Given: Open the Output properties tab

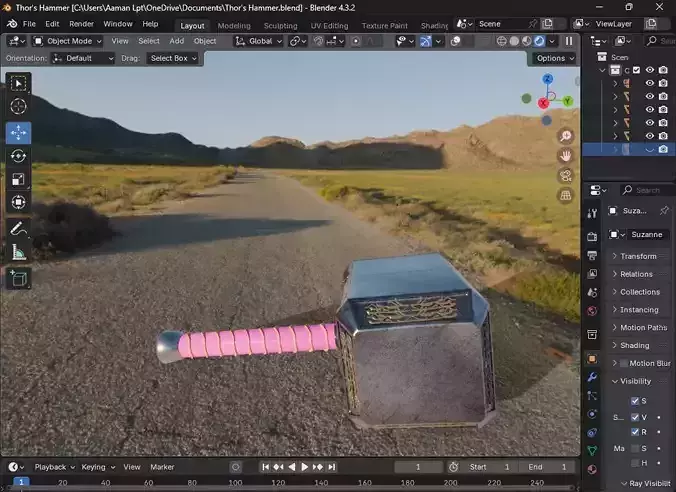Looking at the screenshot, I should pos(592,255).
